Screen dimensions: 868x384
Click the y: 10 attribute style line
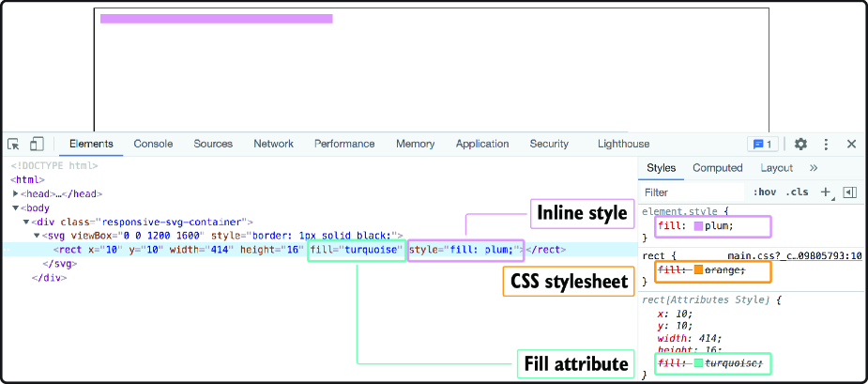(x=675, y=325)
